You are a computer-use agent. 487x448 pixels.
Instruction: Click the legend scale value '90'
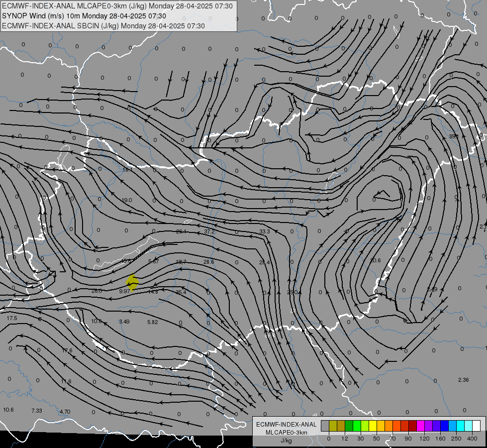[408, 439]
